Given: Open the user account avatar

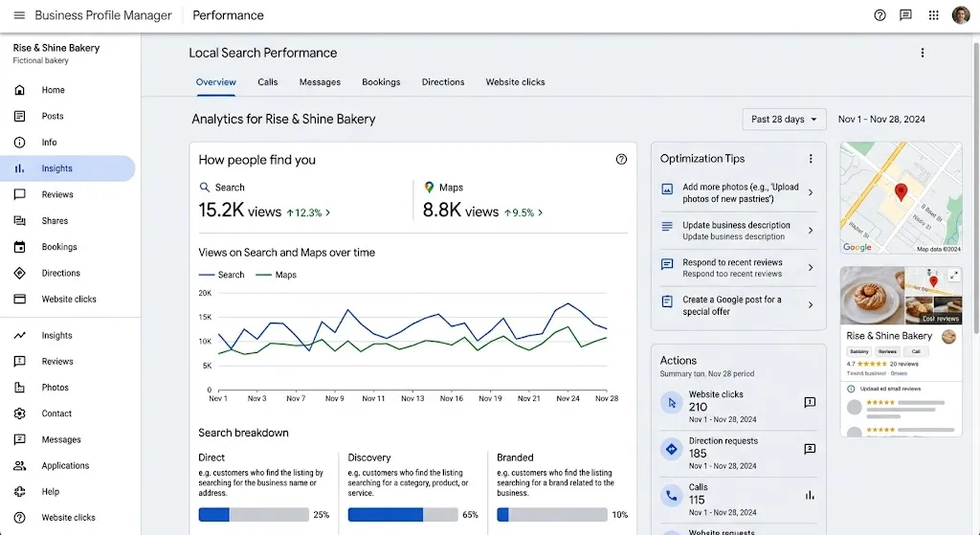Looking at the screenshot, I should point(961,15).
